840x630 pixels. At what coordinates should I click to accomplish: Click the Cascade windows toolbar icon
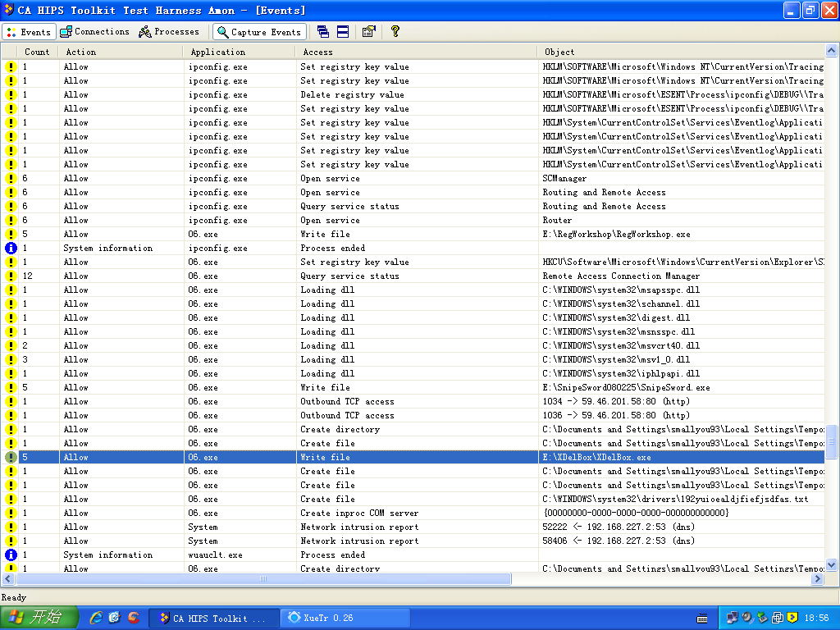(323, 32)
